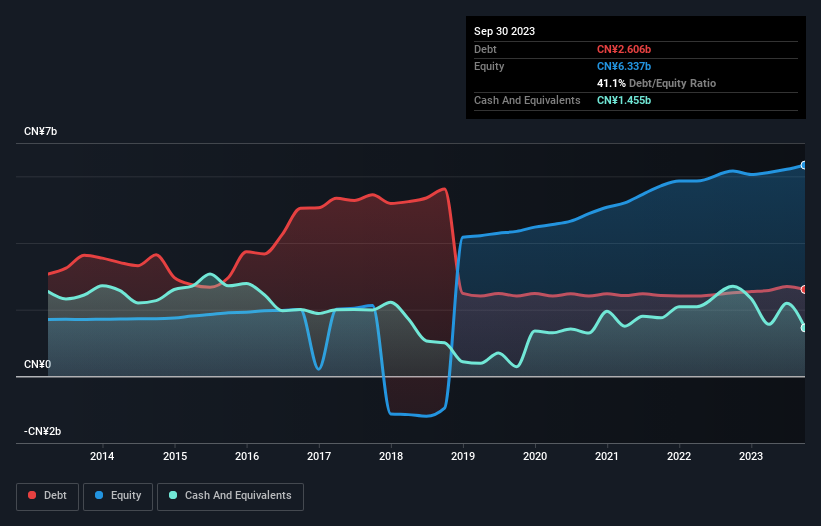Click the Debt value CN¥2.606b
This screenshot has height=526, width=821.
click(624, 49)
